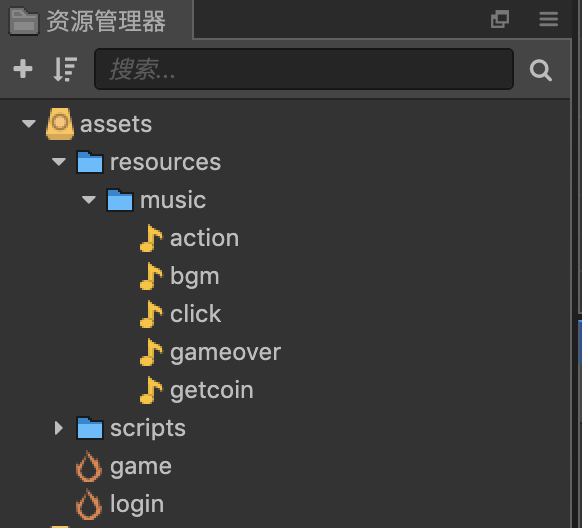Click the magnifier search icon
582x528 pixels.
[x=540, y=70]
